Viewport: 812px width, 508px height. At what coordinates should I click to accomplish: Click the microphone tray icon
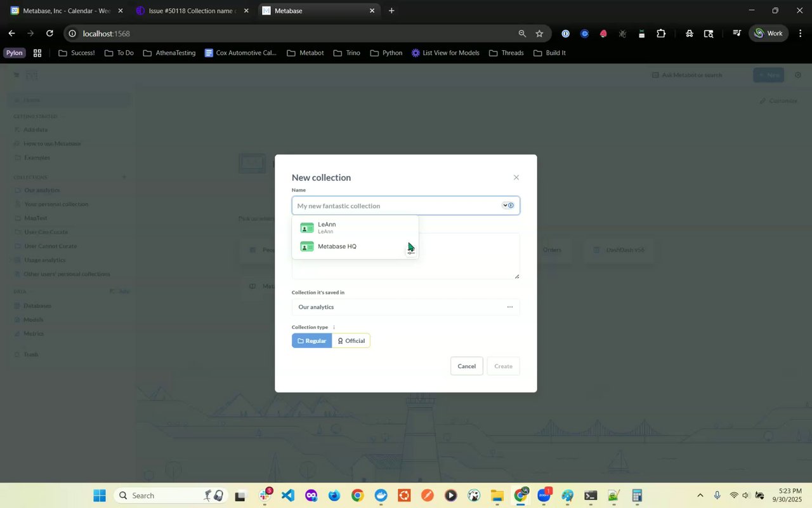point(717,496)
